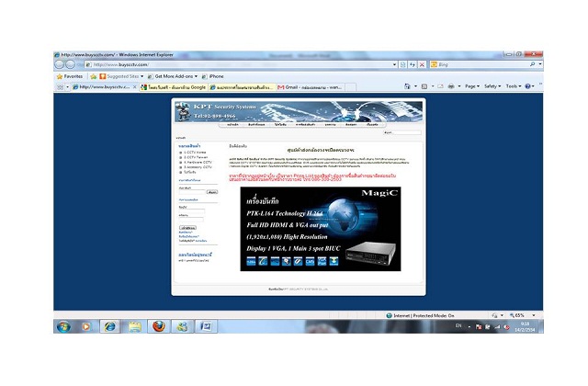The width and height of the screenshot is (588, 386).
Task: Click the sidebar login submit button
Action: click(187, 228)
